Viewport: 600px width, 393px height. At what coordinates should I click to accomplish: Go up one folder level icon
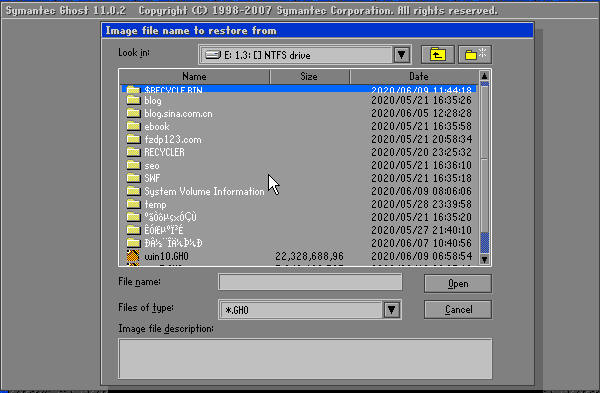[x=437, y=55]
